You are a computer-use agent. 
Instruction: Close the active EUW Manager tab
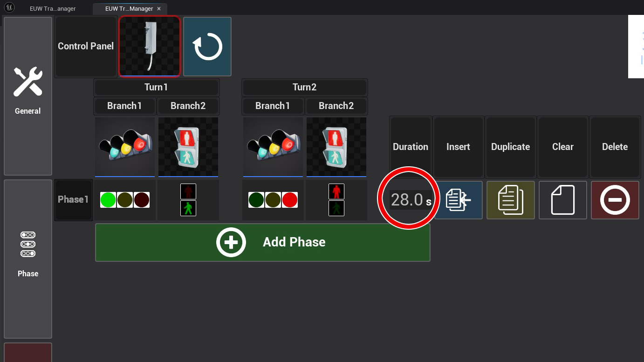[x=159, y=8]
